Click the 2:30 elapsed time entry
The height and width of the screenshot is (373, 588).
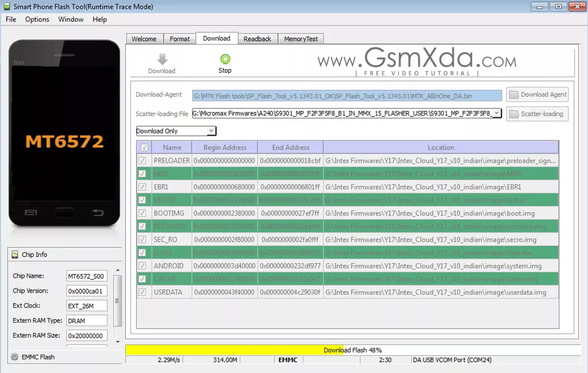pyautogui.click(x=385, y=360)
